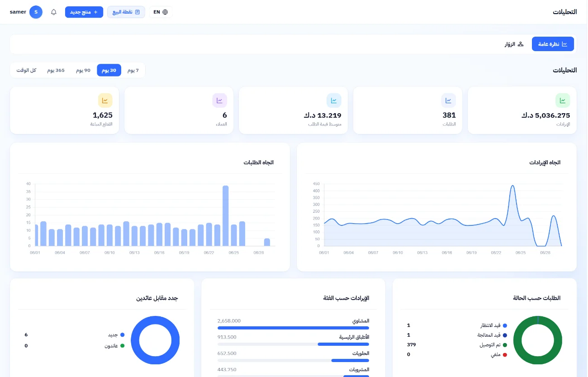The width and height of the screenshot is (588, 377).
Task: Click the visitors people icon
Action: click(x=521, y=44)
